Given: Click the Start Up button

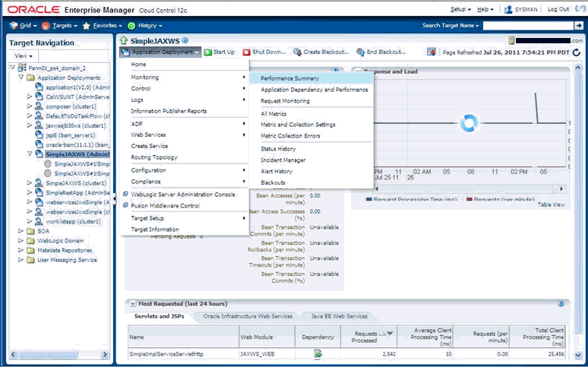Looking at the screenshot, I should pos(220,52).
